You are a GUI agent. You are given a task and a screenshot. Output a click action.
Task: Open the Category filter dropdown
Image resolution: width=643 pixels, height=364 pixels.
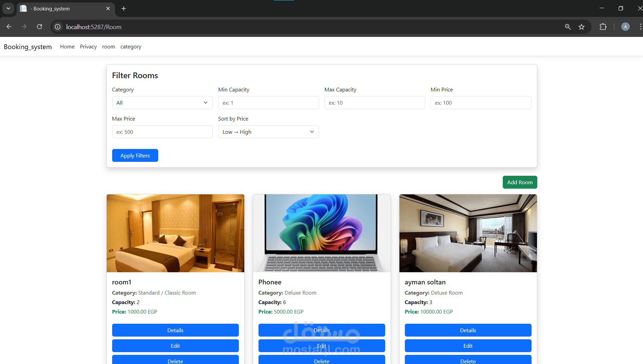coord(162,103)
